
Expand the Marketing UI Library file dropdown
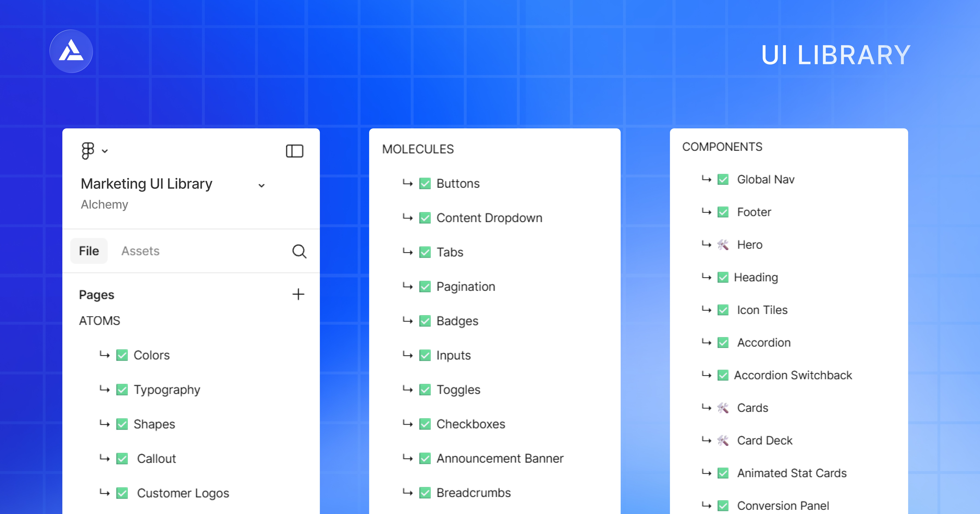pyautogui.click(x=261, y=185)
